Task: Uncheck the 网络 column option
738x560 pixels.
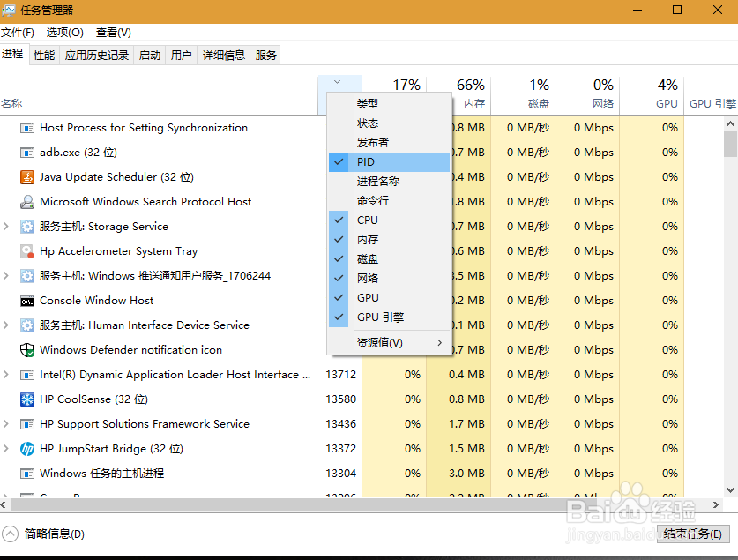Action: point(389,278)
